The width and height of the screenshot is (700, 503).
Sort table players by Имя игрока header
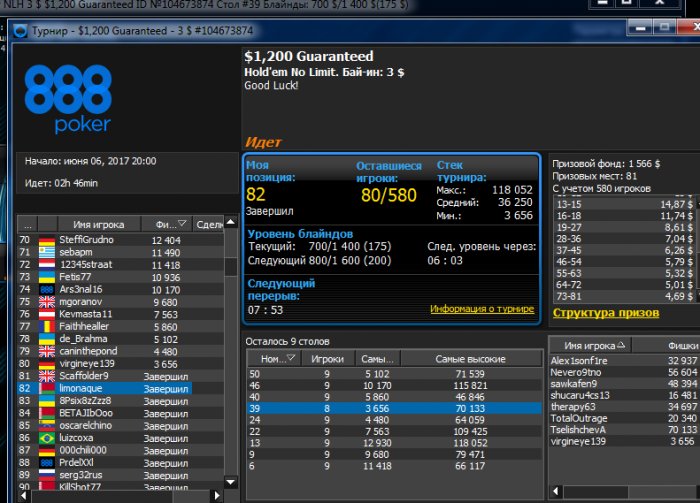coord(589,345)
